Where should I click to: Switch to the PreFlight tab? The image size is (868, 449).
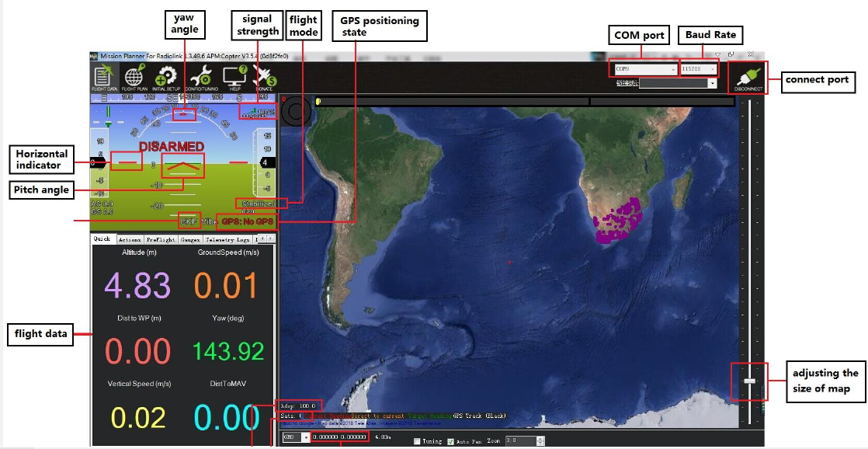tap(161, 239)
